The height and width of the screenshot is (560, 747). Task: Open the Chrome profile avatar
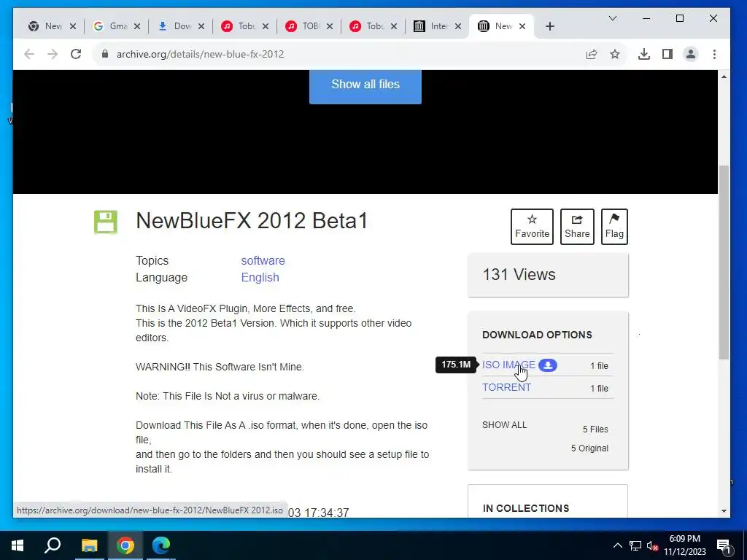[x=691, y=54]
